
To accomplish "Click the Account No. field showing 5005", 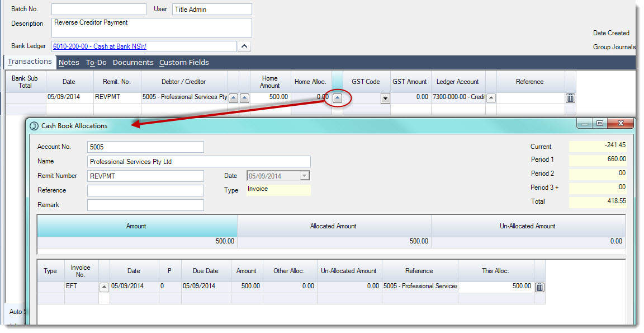I will tap(145, 147).
